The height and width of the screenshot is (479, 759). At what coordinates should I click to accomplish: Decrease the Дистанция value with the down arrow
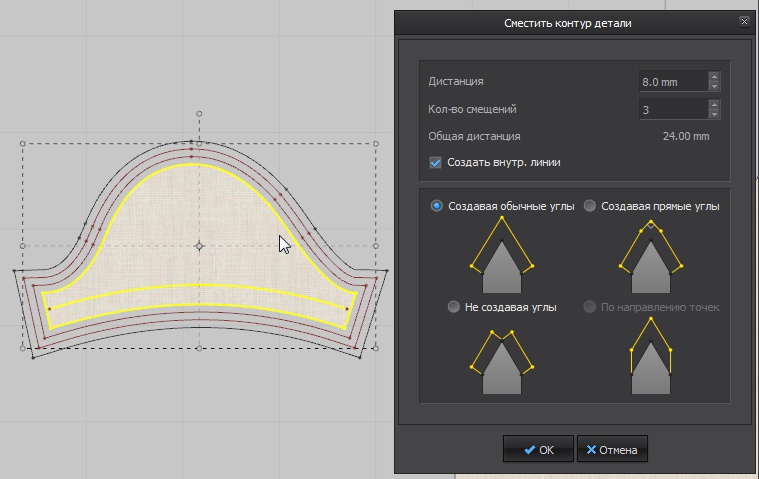click(x=714, y=87)
